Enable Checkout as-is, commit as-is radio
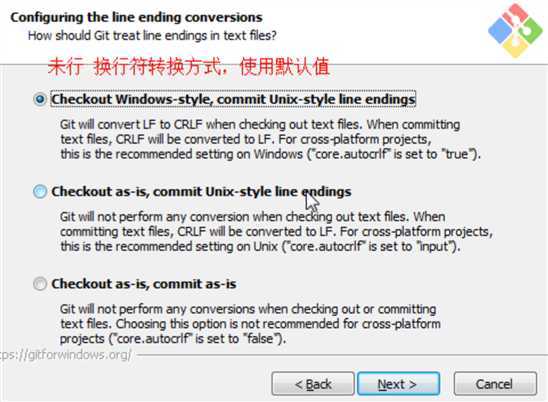 click(40, 283)
